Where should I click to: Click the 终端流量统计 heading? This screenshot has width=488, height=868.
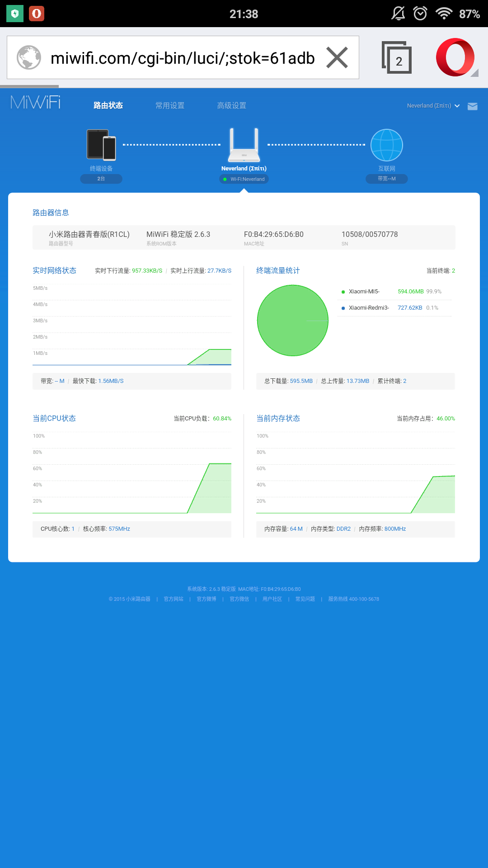click(x=278, y=270)
